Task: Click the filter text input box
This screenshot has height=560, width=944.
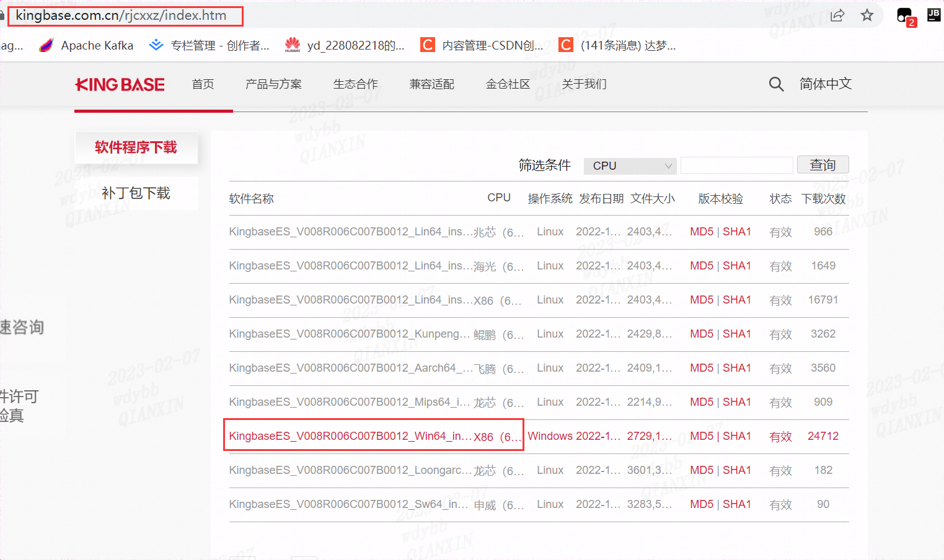Action: tap(737, 165)
